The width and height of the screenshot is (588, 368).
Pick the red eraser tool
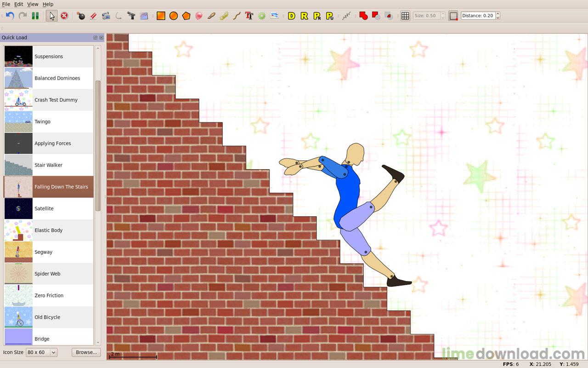(x=93, y=16)
